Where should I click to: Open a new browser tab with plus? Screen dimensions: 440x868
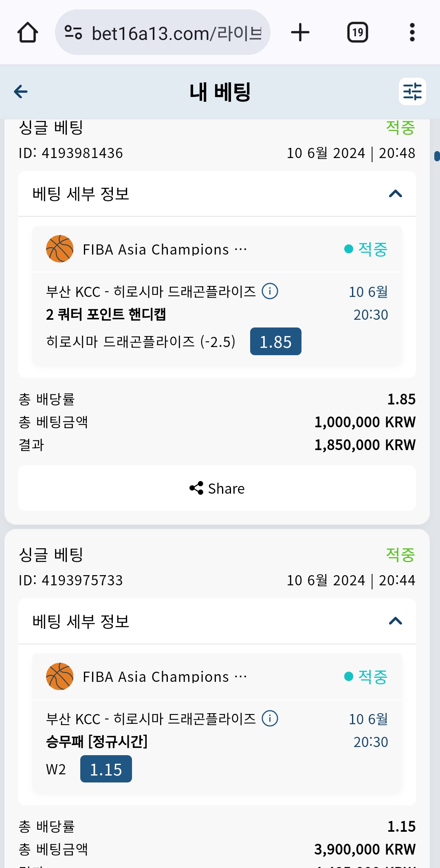[300, 33]
